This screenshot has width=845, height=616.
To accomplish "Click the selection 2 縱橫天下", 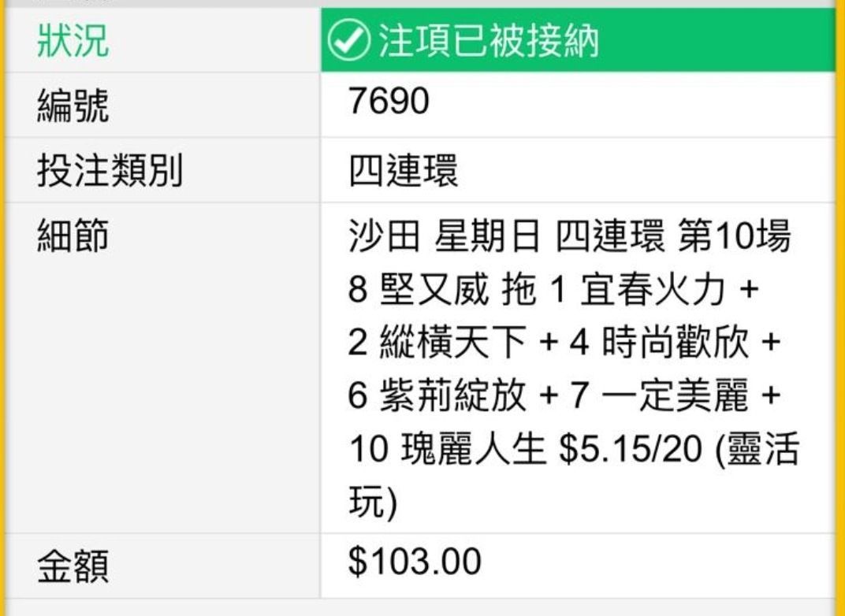I will coord(437,343).
